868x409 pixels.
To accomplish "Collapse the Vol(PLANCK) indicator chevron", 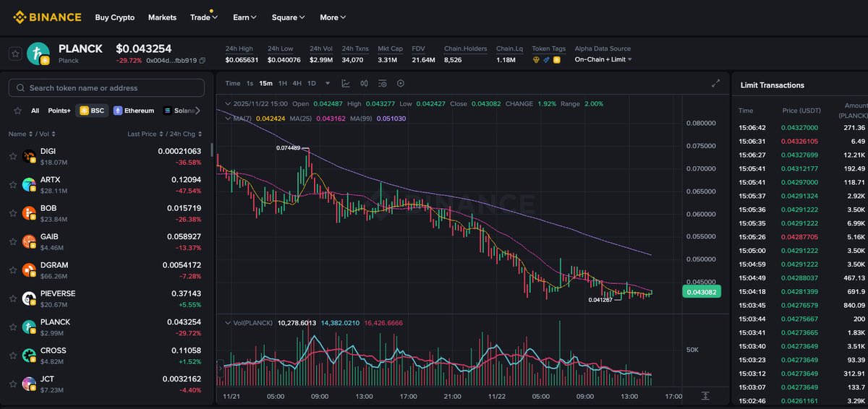I will pyautogui.click(x=228, y=322).
